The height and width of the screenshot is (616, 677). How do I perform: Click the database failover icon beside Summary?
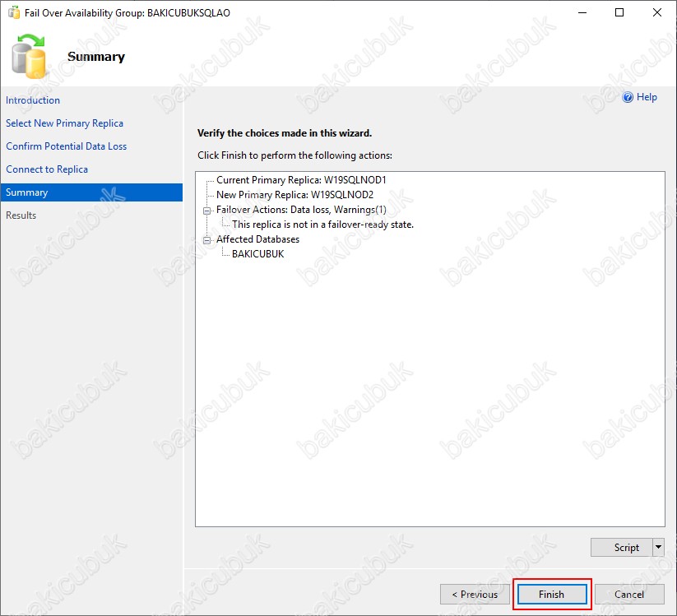(x=29, y=57)
